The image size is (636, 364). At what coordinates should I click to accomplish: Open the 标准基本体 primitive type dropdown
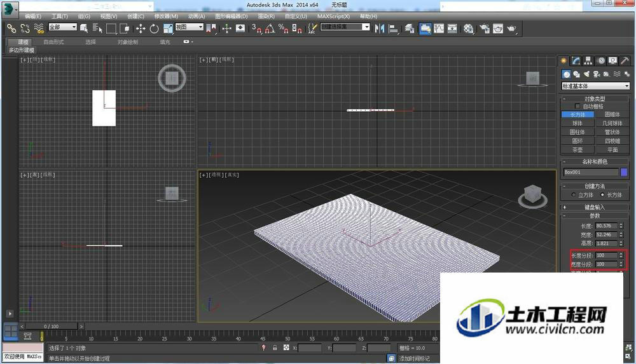595,86
